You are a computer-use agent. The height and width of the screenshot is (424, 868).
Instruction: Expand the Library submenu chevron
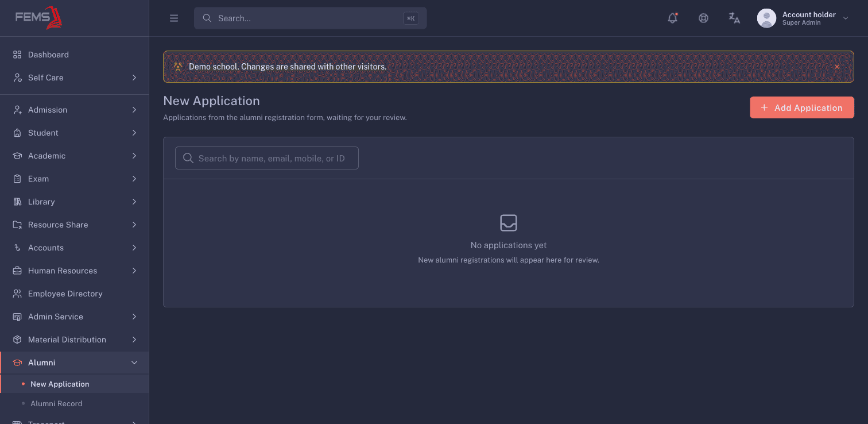(x=134, y=202)
